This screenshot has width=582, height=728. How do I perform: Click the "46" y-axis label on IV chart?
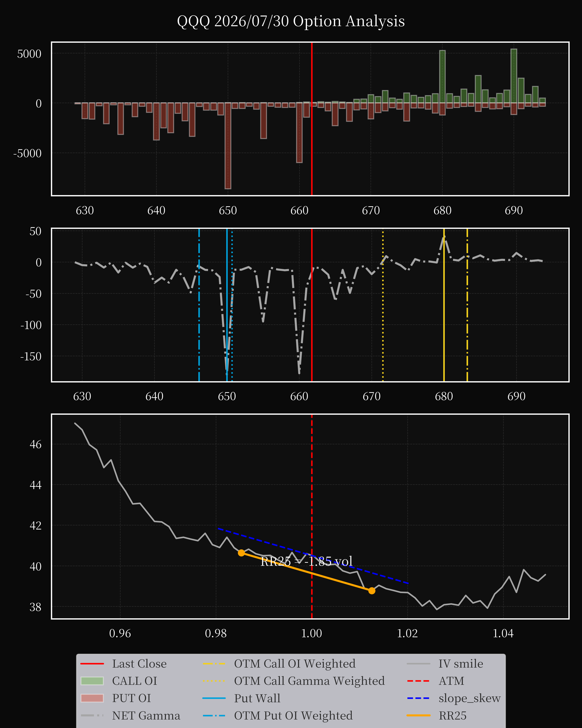coord(35,444)
